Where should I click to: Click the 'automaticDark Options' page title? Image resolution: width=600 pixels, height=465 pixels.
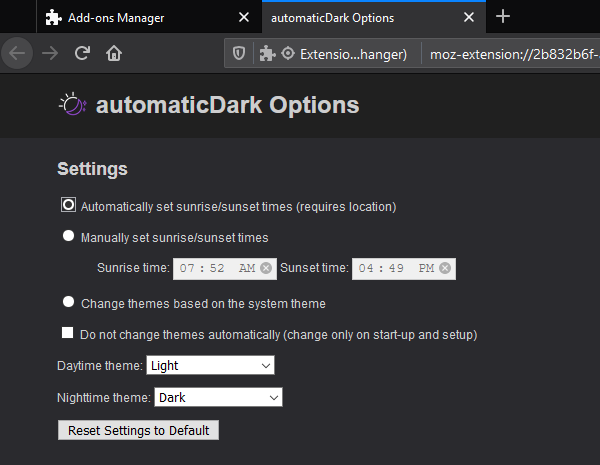pos(228,105)
